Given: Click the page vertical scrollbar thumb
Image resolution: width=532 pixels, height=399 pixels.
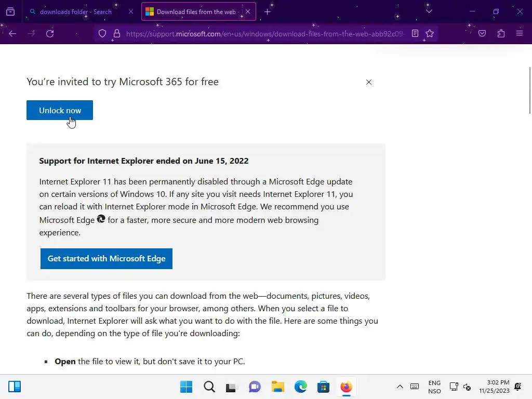Looking at the screenshot, I should tap(530, 90).
